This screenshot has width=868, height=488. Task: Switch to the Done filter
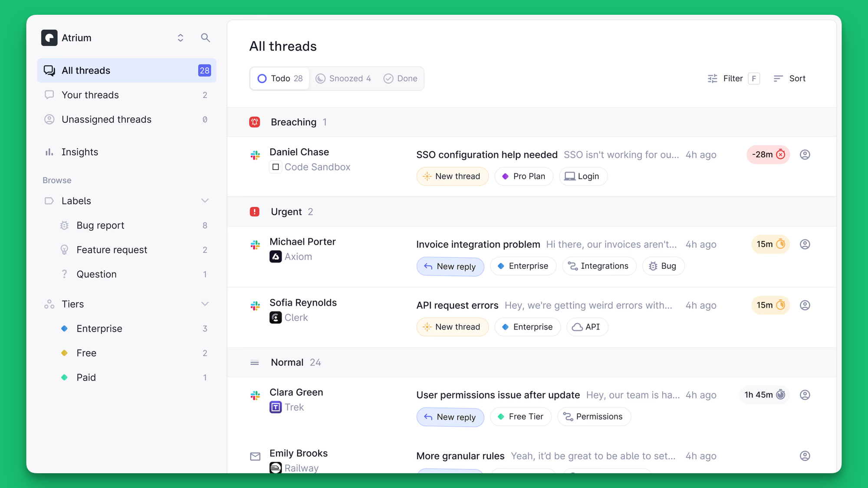(401, 79)
